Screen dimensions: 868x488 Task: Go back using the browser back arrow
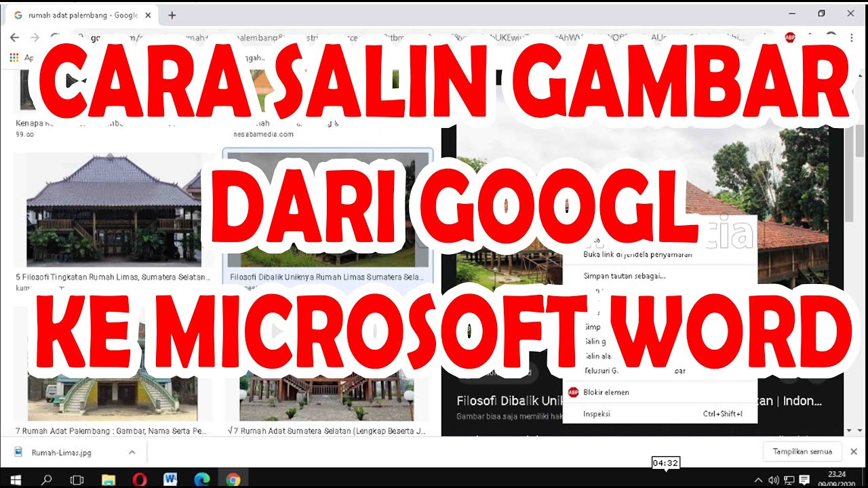tap(15, 37)
